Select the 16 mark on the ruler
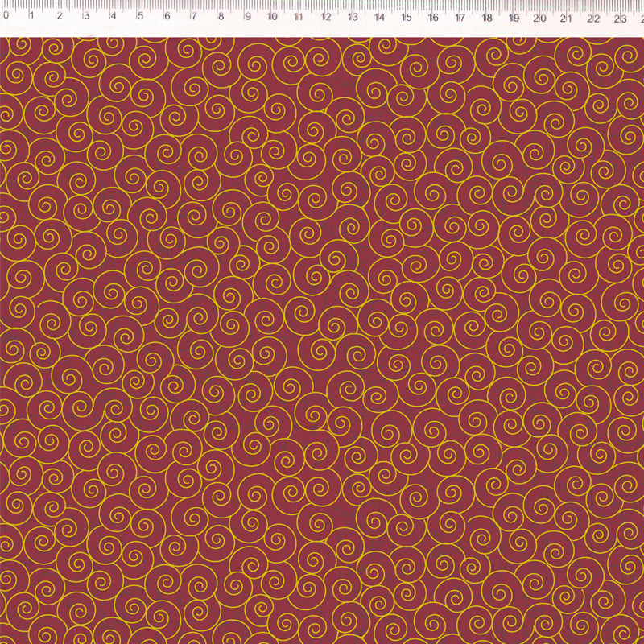This screenshot has height=644, width=644. (433, 18)
